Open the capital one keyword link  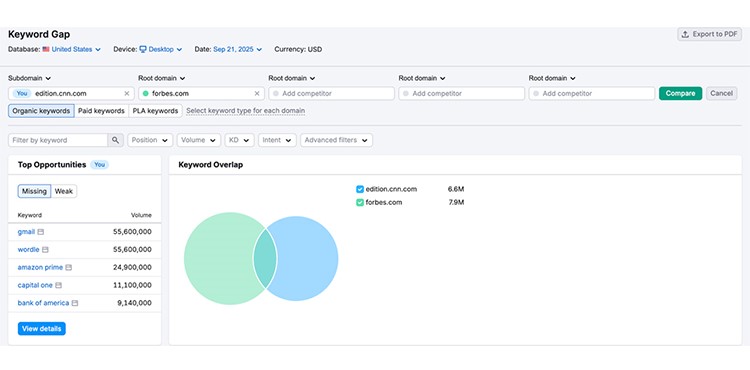[35, 285]
